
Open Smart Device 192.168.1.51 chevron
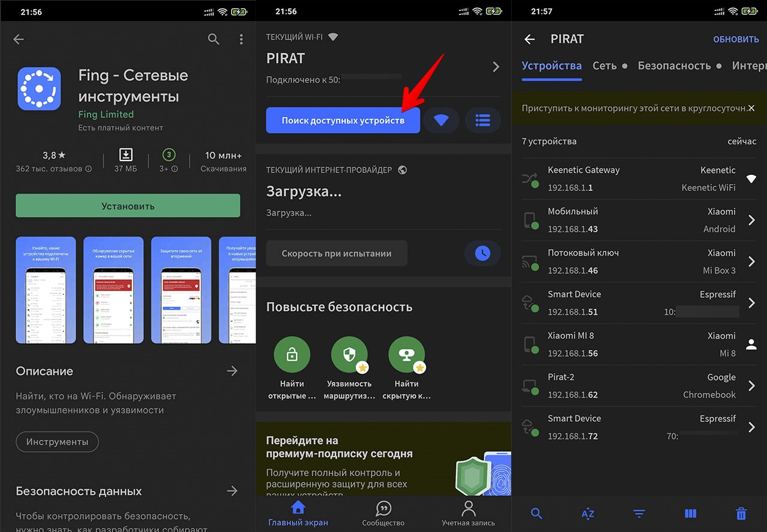[x=752, y=303]
